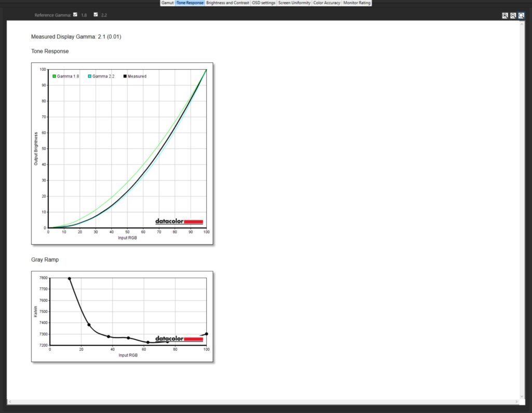Click the datacolor logo in Tone Response chart
532x413 pixels.
(179, 222)
